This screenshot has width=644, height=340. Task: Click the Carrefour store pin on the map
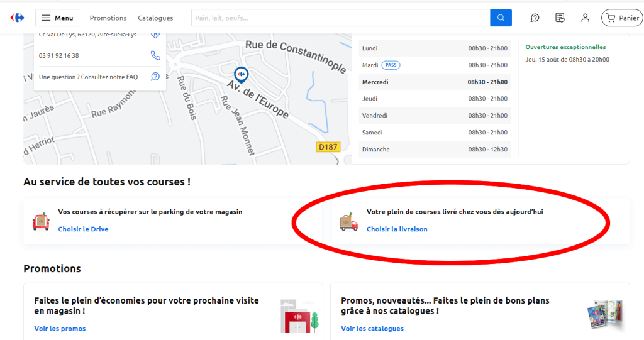click(241, 74)
